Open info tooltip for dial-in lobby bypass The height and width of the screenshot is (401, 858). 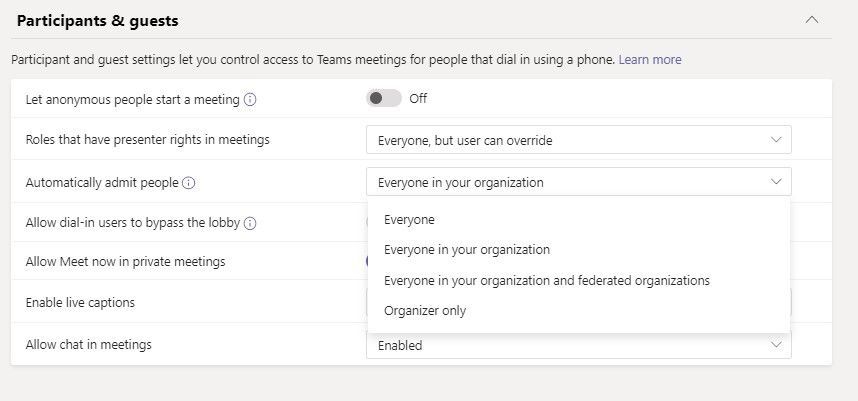click(x=250, y=223)
